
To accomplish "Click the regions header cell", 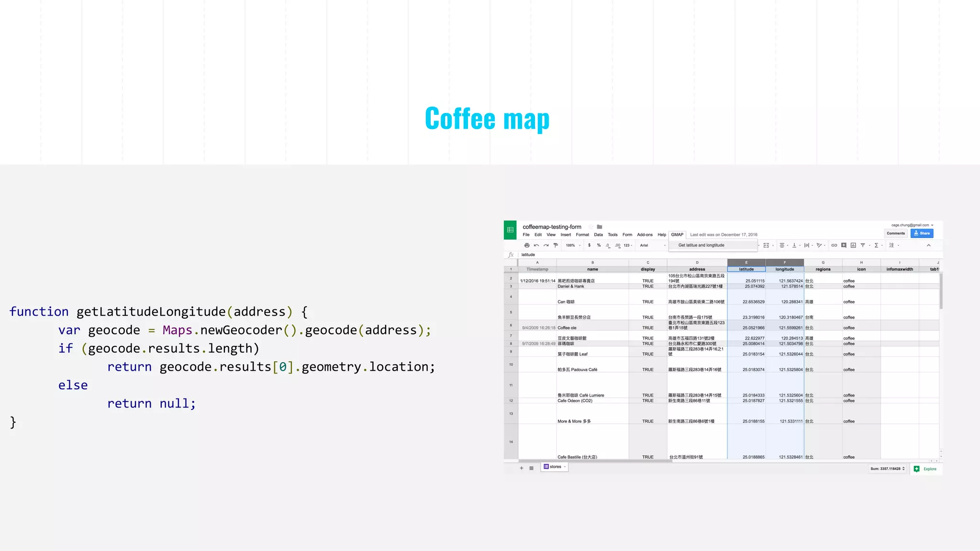I will (x=823, y=269).
